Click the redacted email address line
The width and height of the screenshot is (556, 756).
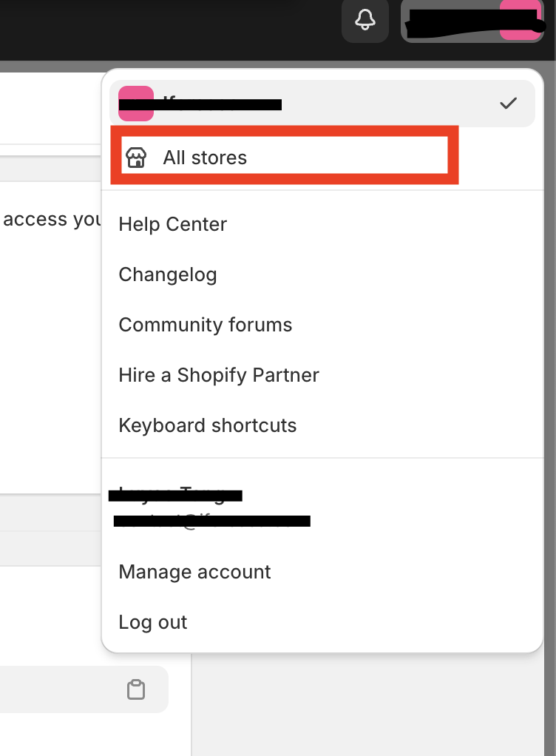pyautogui.click(x=211, y=522)
